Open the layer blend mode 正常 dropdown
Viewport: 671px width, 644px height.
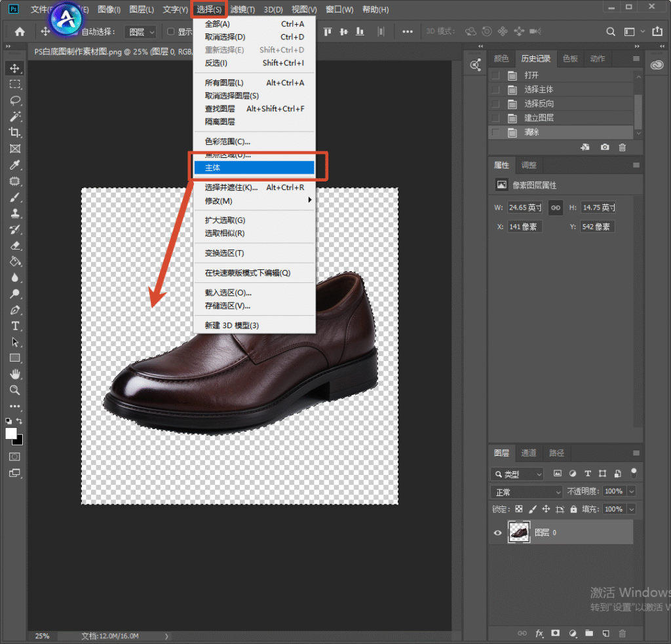(x=526, y=492)
